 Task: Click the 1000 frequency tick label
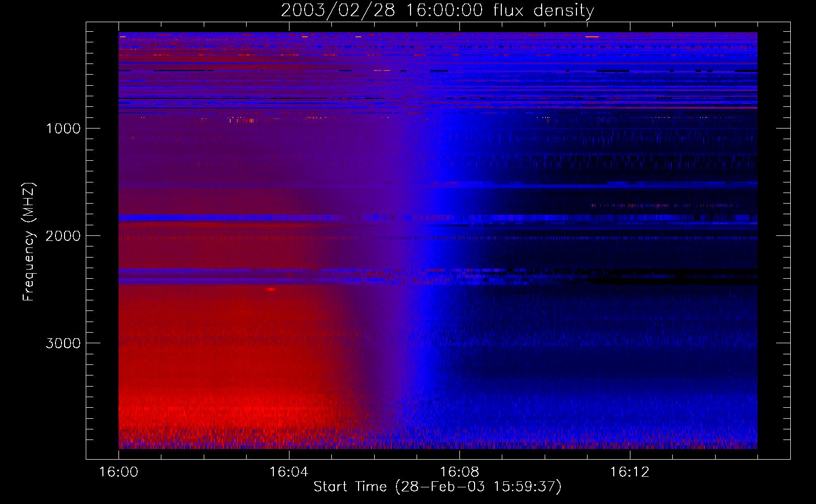click(63, 129)
